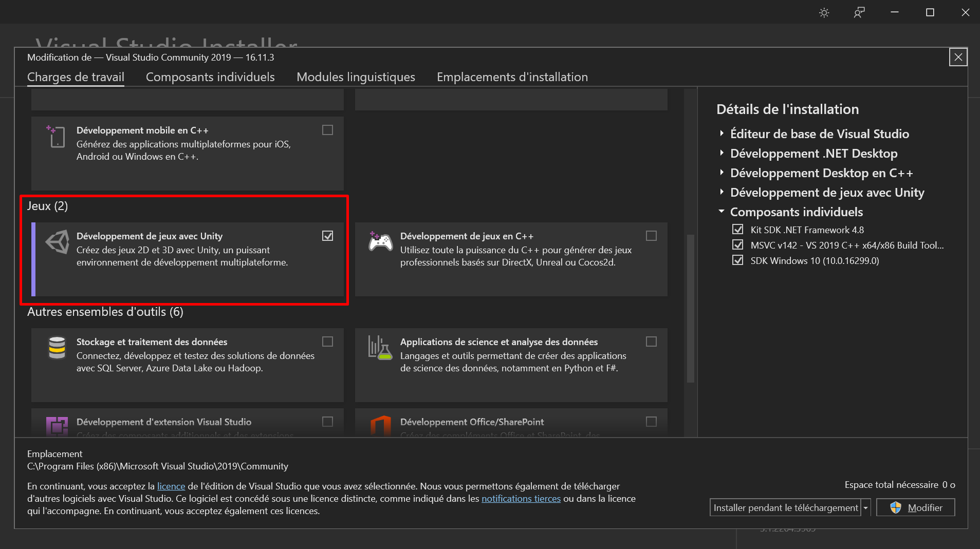Expand Éditeur de base de Visual Studio
Viewport: 980px width, 549px height.
coord(722,134)
